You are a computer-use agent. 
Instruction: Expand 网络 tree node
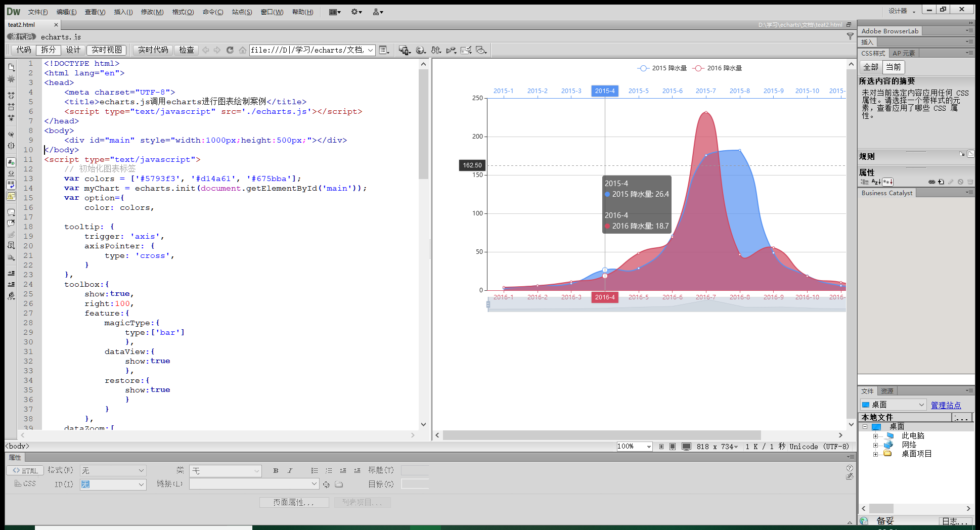pos(875,445)
